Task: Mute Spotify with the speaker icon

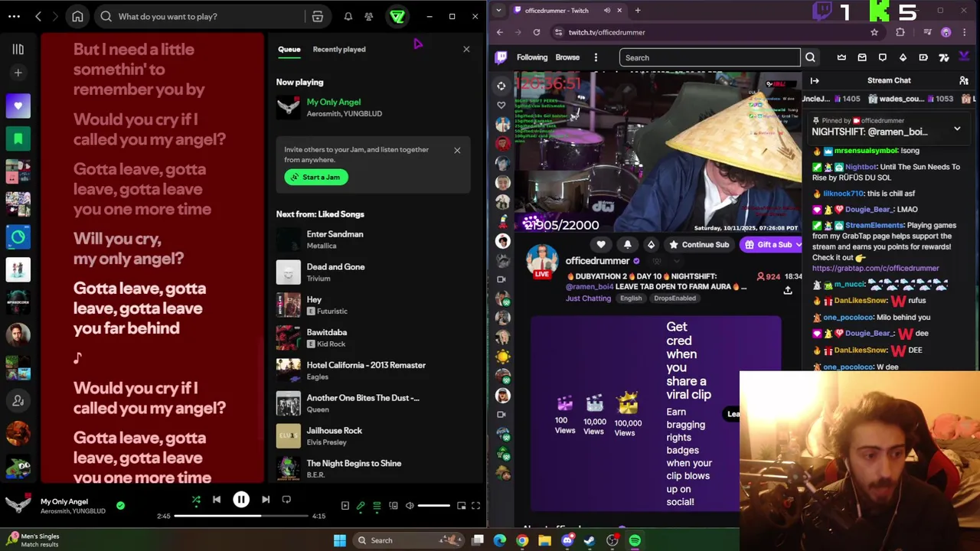Action: 410,506
